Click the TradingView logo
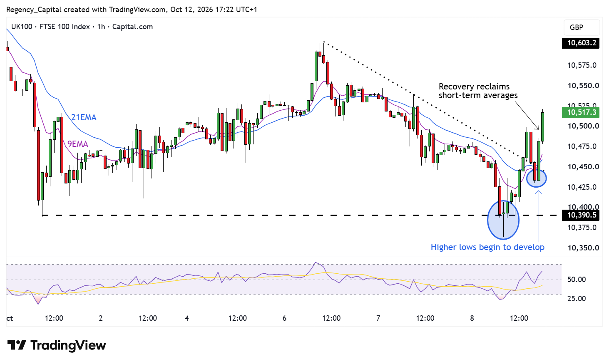 point(57,345)
